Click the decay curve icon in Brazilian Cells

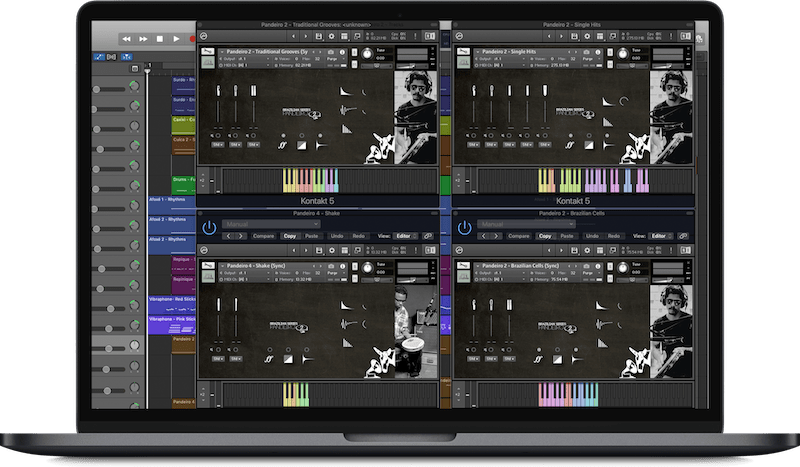(x=602, y=306)
